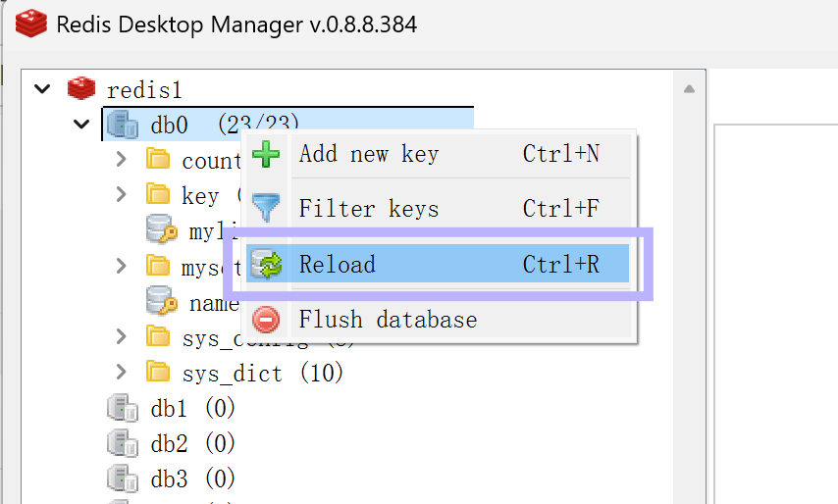
Task: Click the name key database icon
Action: click(161, 301)
